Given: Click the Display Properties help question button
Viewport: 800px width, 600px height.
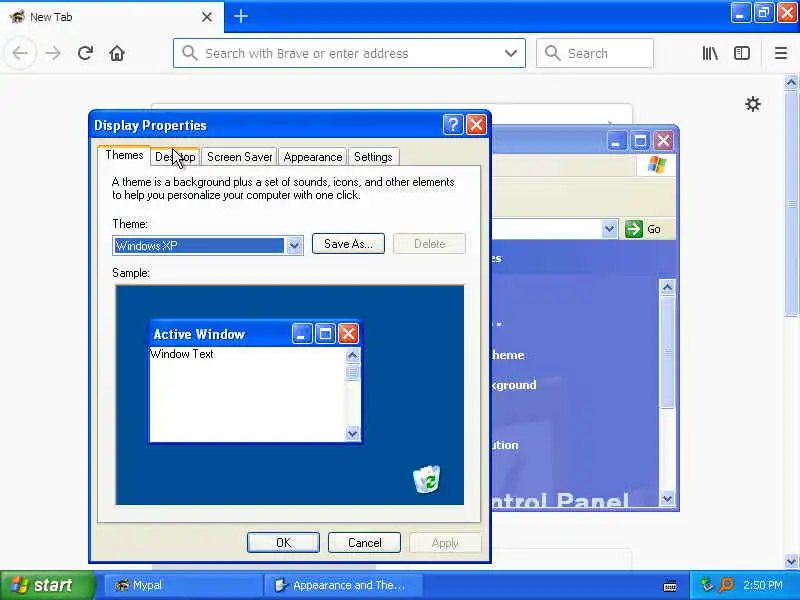Looking at the screenshot, I should [x=453, y=124].
